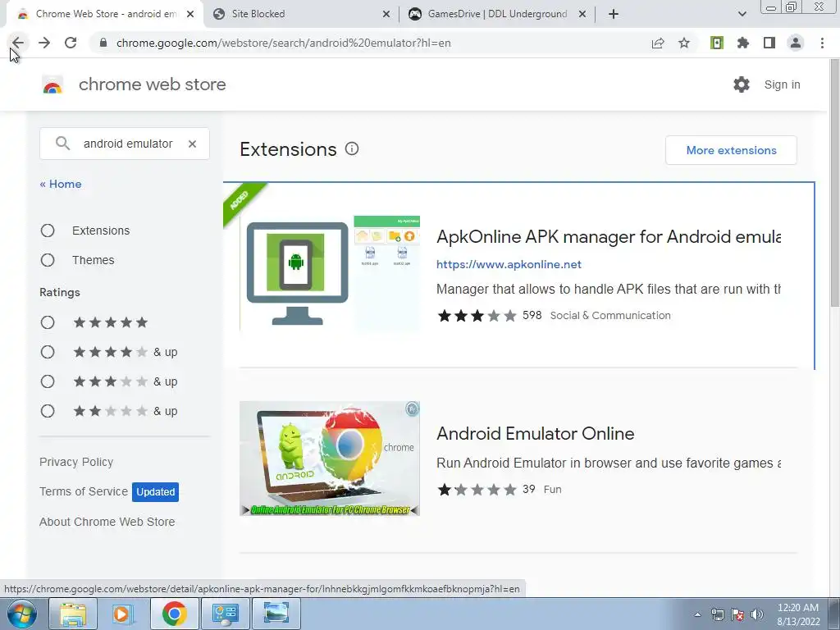Reload the current page
Screen dimensions: 840x630
(71, 43)
